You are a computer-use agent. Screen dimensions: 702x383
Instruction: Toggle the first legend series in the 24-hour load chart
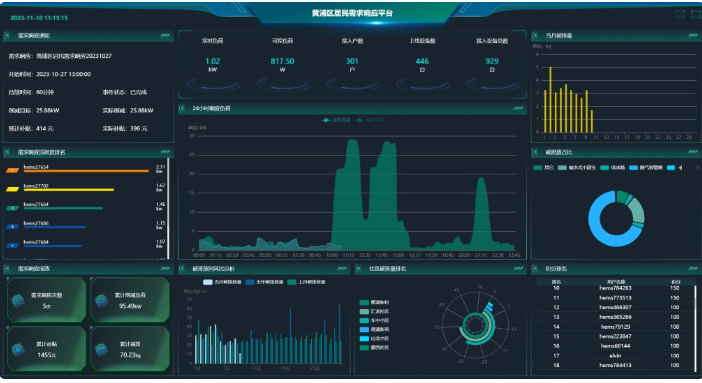click(337, 120)
